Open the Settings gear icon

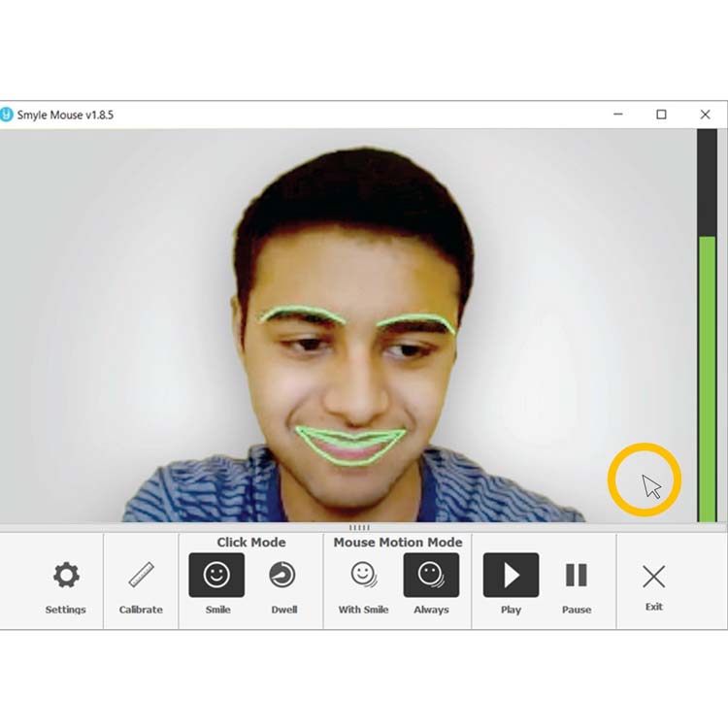pyautogui.click(x=65, y=576)
